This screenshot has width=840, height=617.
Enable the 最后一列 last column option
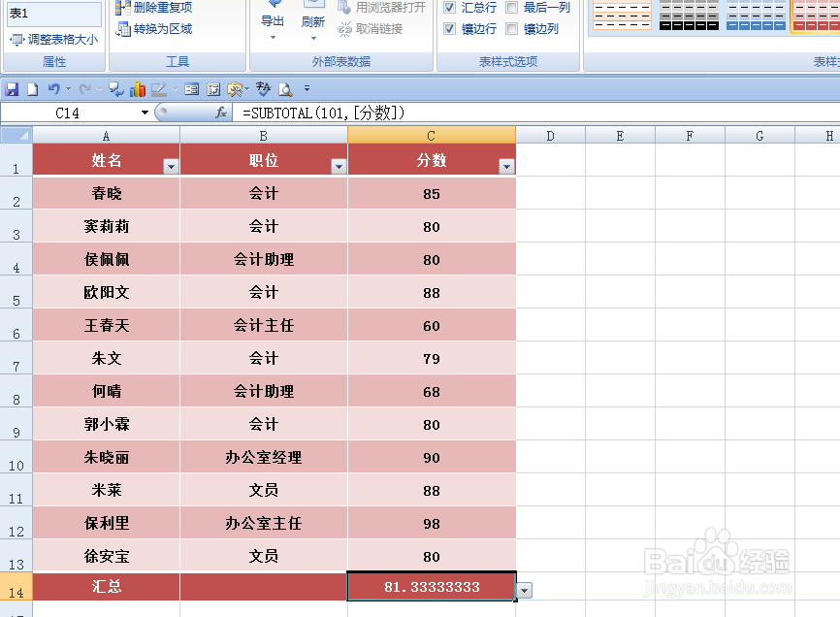[x=509, y=8]
